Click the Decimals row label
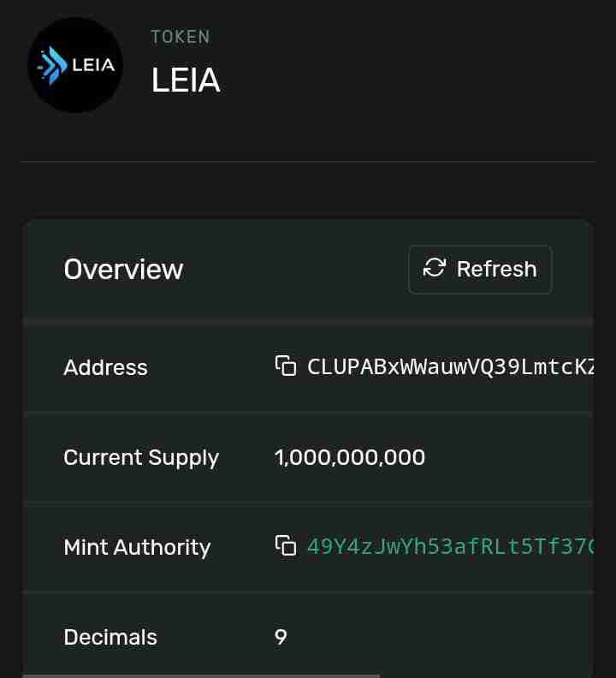The width and height of the screenshot is (616, 678). coord(110,637)
